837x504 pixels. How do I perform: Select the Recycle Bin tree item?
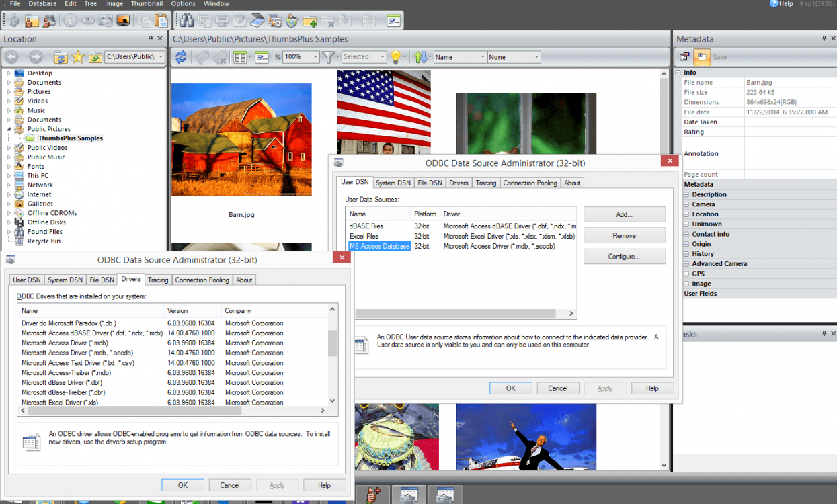pos(44,241)
